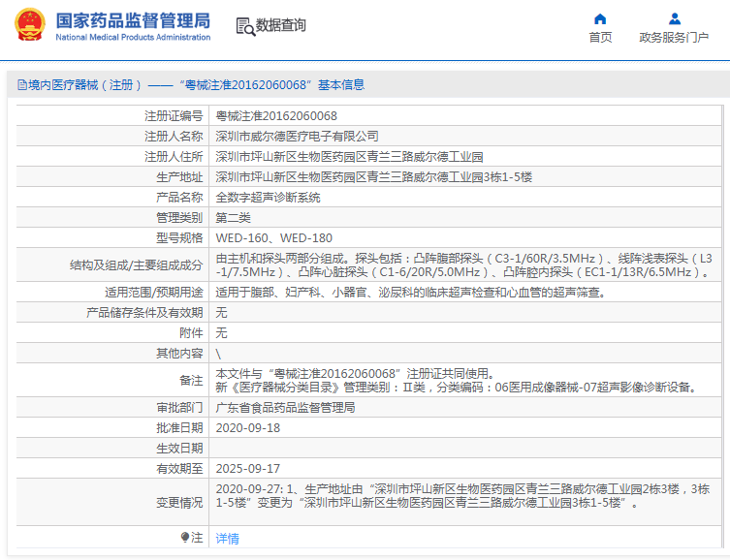The width and height of the screenshot is (730, 560).
Task: Click the 产品名称 row label
Action: click(179, 198)
